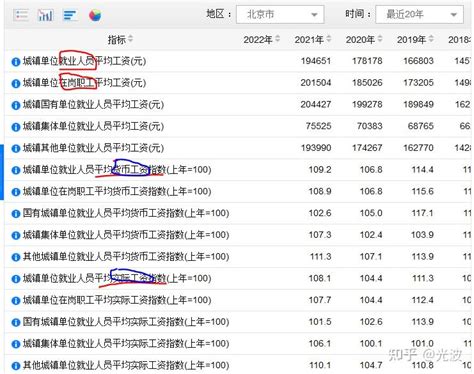Open the 时间 dropdown showing 最近20年

419,14
